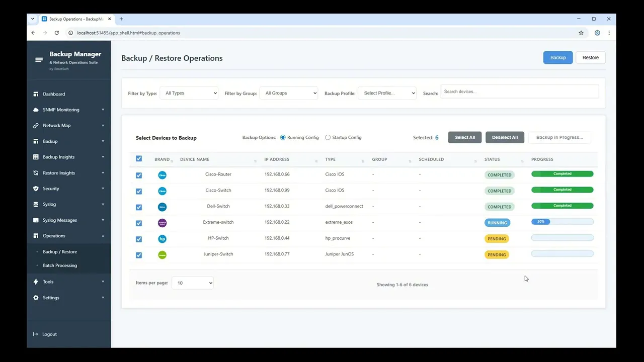Select the Startup Config radio button
Viewport: 644px width, 362px height.
tap(328, 137)
